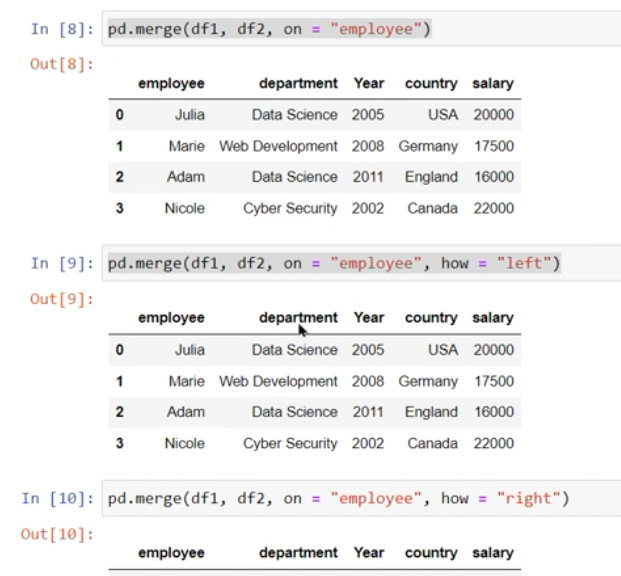Select Web Development cell in Out[9] table

pyautogui.click(x=278, y=381)
